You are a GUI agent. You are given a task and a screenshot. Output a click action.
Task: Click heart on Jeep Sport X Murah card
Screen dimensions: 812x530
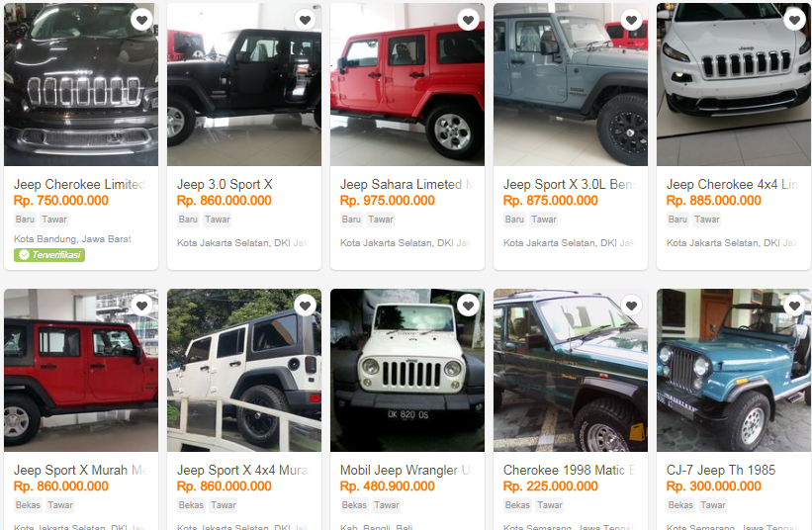pos(141,306)
